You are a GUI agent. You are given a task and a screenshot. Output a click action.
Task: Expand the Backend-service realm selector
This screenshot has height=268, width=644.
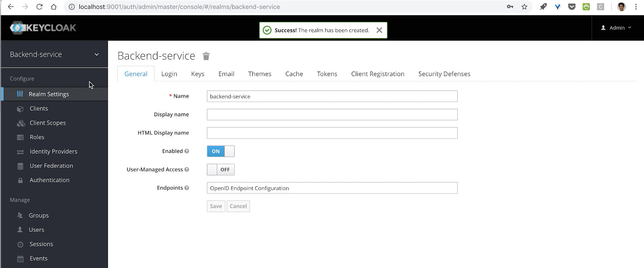pos(54,54)
